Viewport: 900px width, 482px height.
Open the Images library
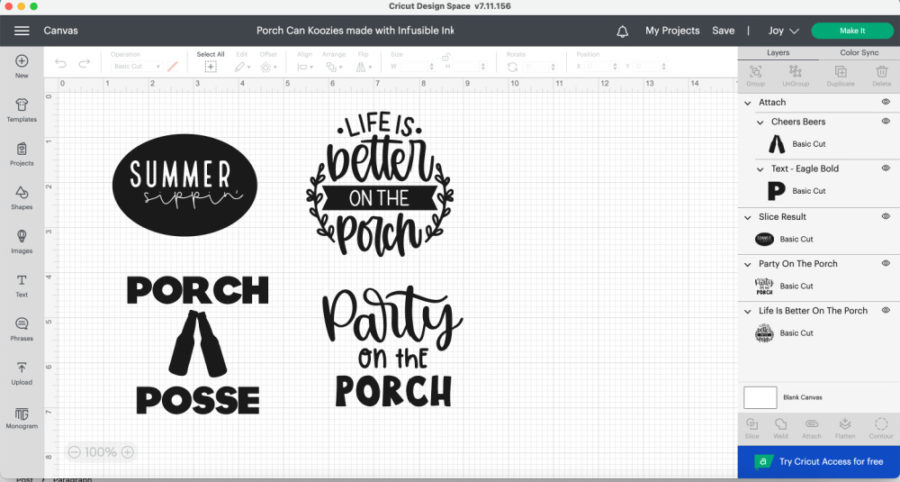point(21,240)
